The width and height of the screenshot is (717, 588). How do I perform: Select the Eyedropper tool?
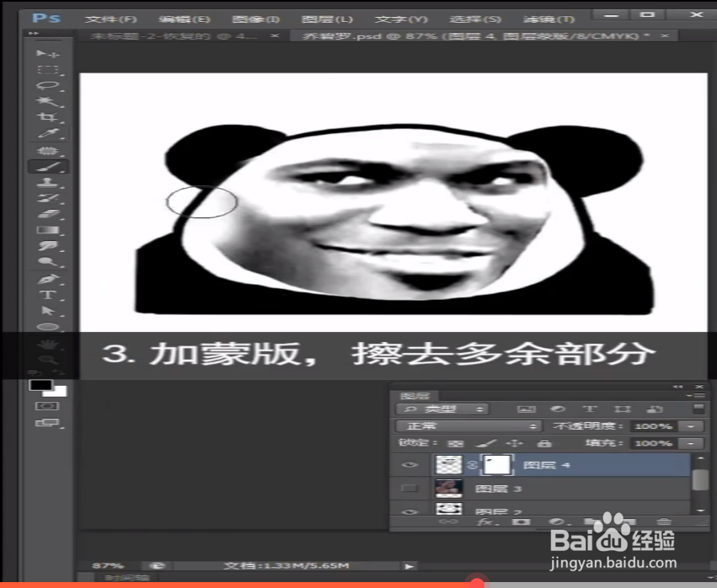(47, 133)
